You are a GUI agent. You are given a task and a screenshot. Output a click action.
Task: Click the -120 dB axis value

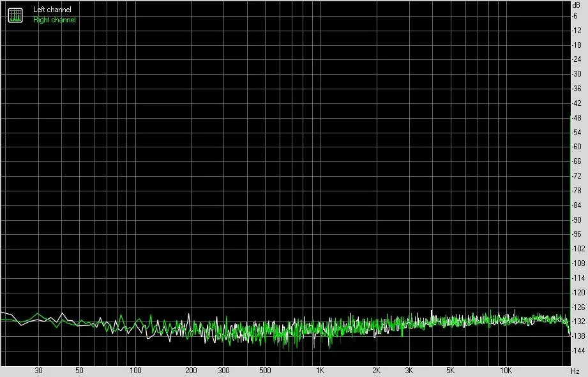click(578, 292)
